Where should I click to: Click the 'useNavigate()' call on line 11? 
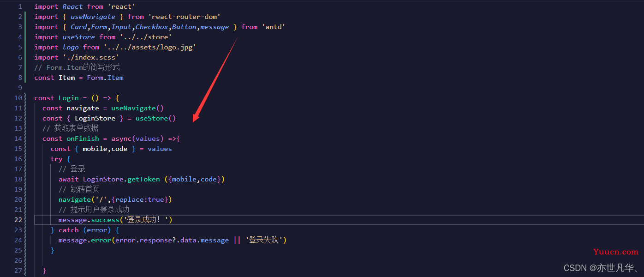coord(137,108)
